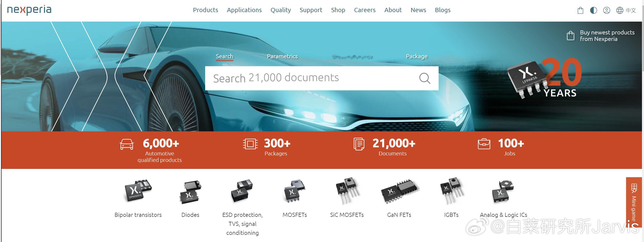Open the Bipolar transistors category label
Screen dimensions: 644x242
pyautogui.click(x=138, y=215)
